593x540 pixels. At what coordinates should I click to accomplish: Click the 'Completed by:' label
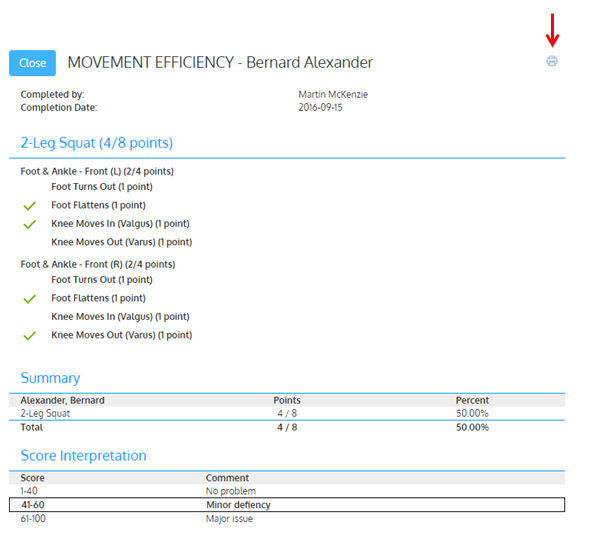(x=52, y=94)
